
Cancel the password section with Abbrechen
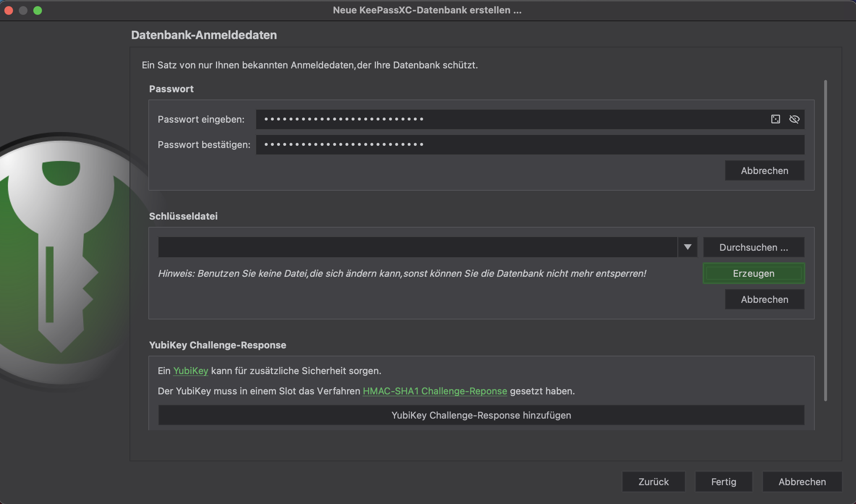764,170
